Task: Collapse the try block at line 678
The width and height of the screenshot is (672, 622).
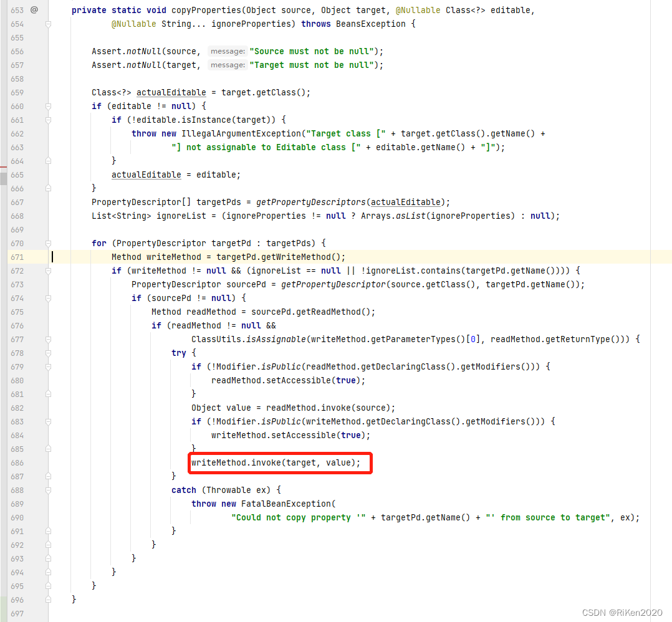Action: point(48,353)
